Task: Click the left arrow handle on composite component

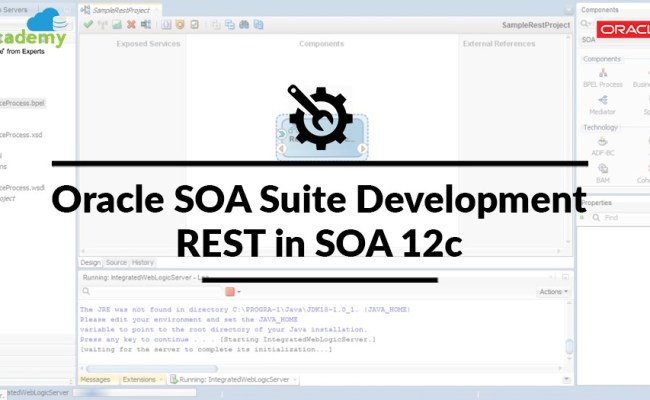Action: point(281,148)
